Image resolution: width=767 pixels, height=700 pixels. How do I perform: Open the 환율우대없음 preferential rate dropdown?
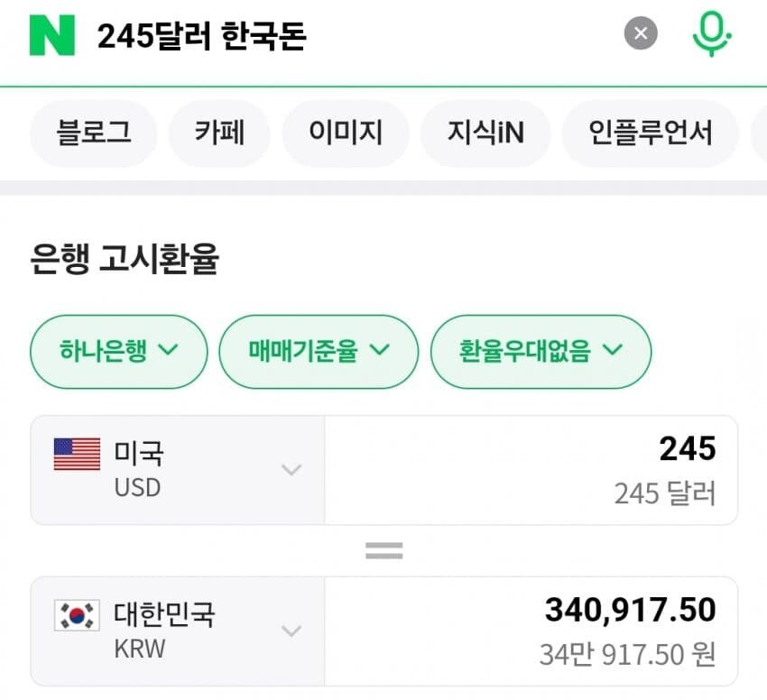point(541,351)
